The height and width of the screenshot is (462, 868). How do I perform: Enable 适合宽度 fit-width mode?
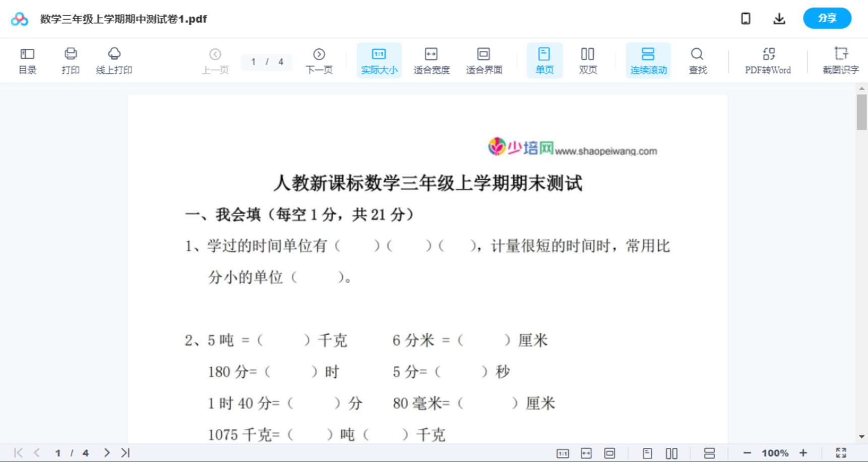click(431, 60)
